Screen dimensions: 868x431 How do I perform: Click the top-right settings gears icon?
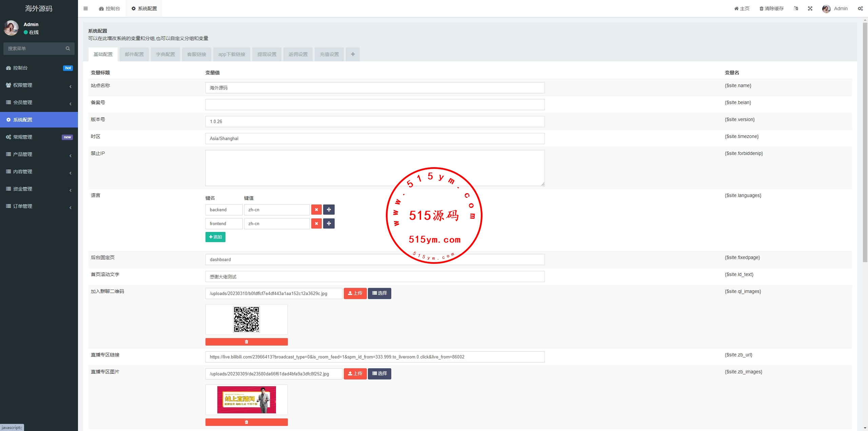pyautogui.click(x=860, y=8)
